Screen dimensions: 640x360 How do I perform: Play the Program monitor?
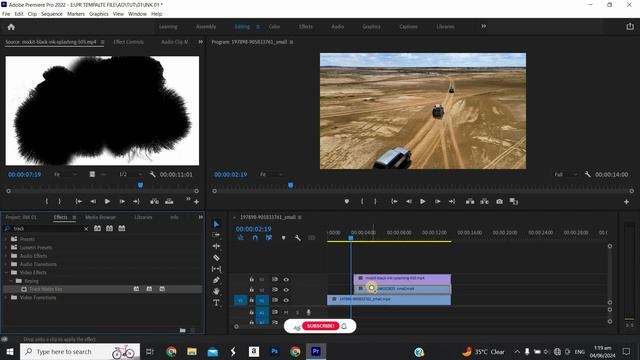pos(422,202)
